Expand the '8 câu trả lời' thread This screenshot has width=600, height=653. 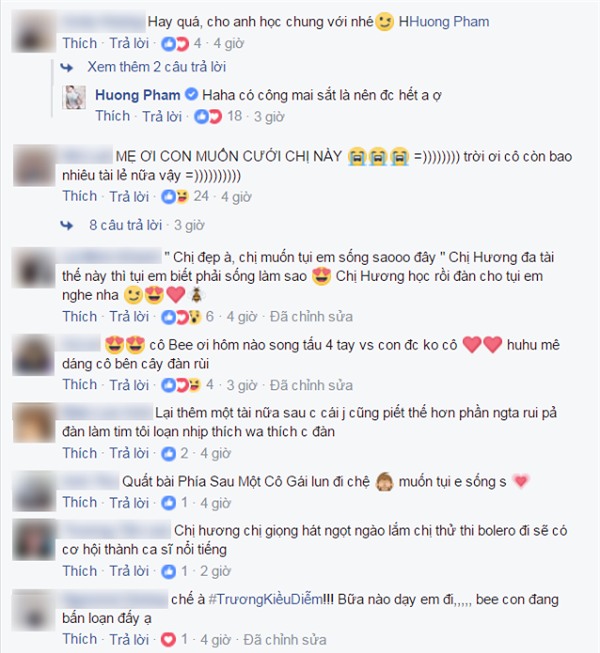[125, 225]
